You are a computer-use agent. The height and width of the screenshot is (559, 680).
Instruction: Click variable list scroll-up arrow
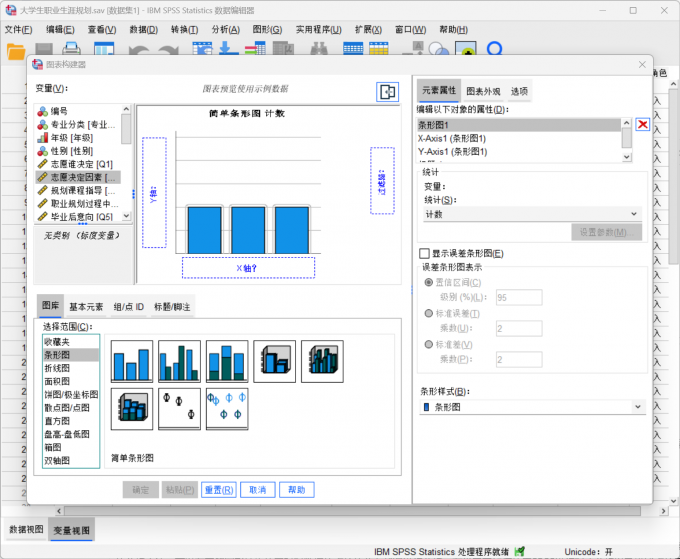pos(126,109)
